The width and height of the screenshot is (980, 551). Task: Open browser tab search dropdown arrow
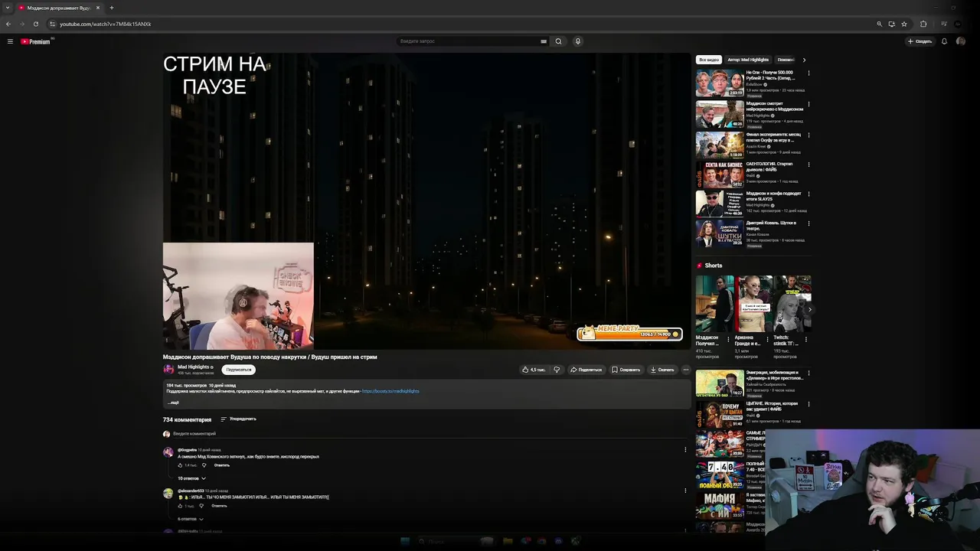[8, 8]
